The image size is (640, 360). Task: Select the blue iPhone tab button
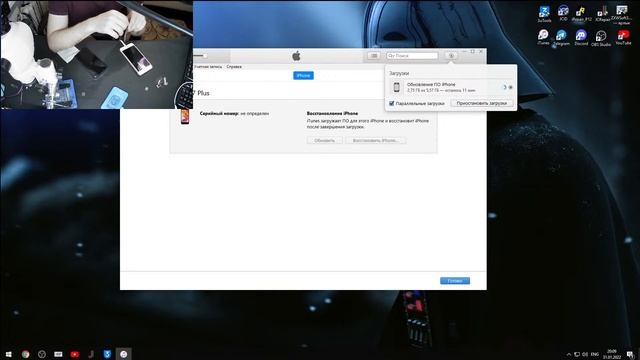coord(303,76)
